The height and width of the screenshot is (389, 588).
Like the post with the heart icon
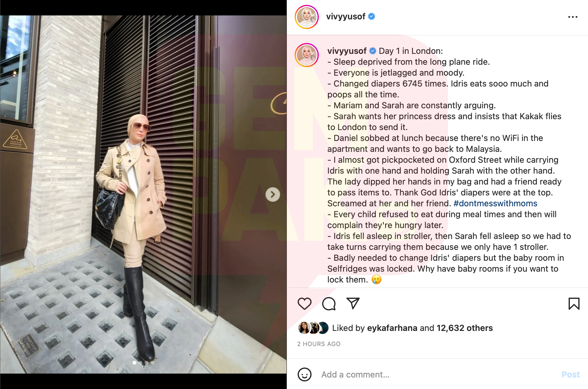pyautogui.click(x=304, y=303)
